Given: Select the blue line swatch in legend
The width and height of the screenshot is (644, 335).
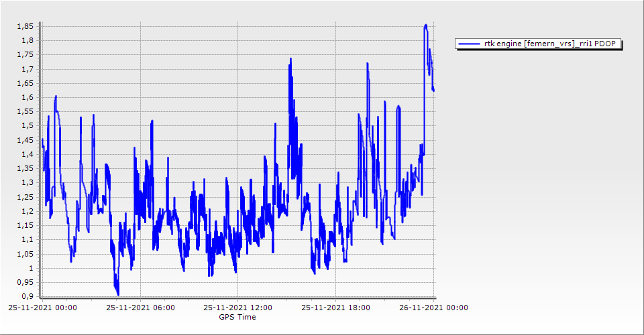Looking at the screenshot, I should click(x=469, y=44).
